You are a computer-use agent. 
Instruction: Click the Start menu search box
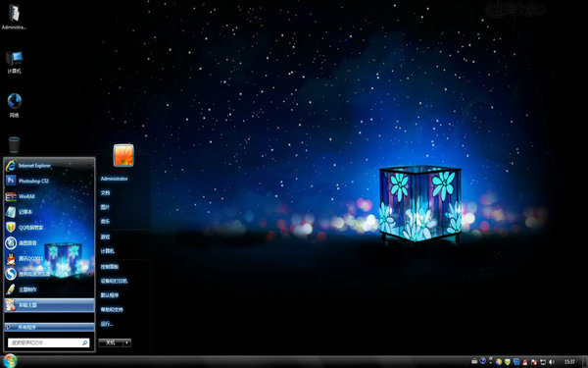click(48, 342)
